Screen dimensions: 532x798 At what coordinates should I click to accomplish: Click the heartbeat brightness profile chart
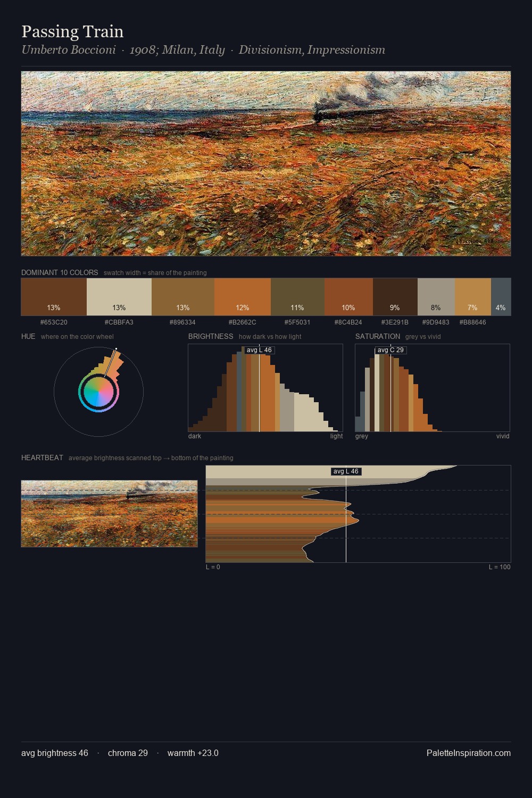click(358, 514)
